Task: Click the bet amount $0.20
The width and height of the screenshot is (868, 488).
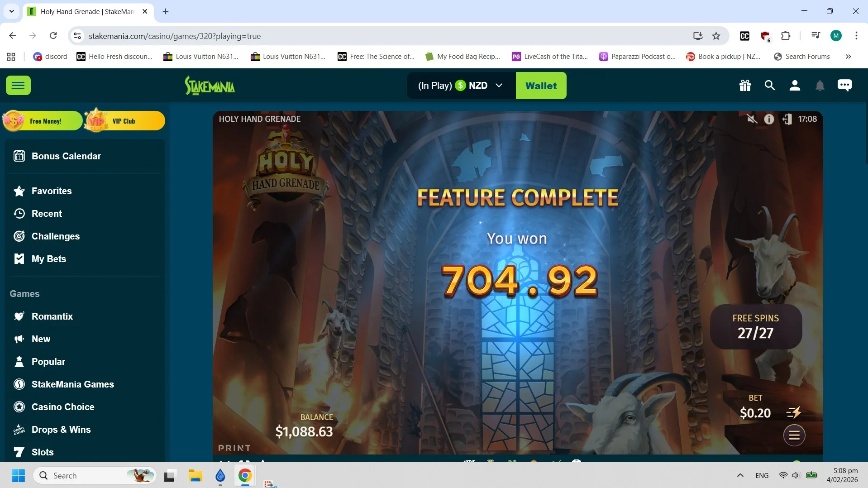Action: point(755,413)
